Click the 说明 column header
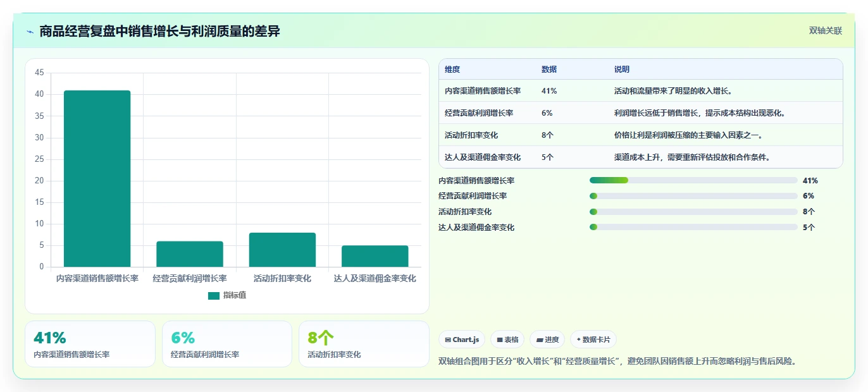The height and width of the screenshot is (392, 868). click(x=622, y=70)
